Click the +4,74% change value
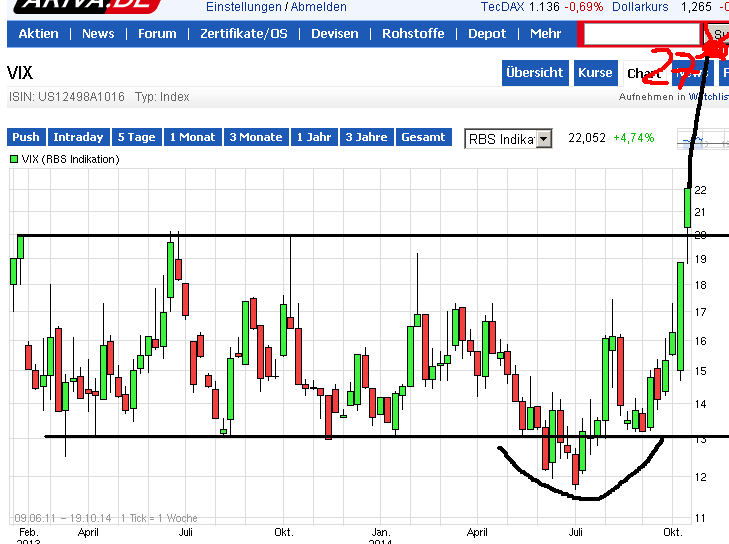Screen dimensions: 729x544 pyautogui.click(x=634, y=138)
